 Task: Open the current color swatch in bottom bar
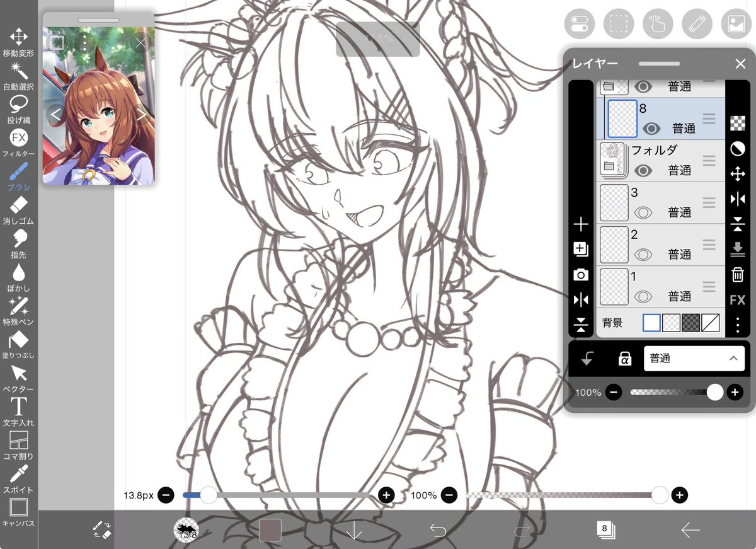[270, 530]
